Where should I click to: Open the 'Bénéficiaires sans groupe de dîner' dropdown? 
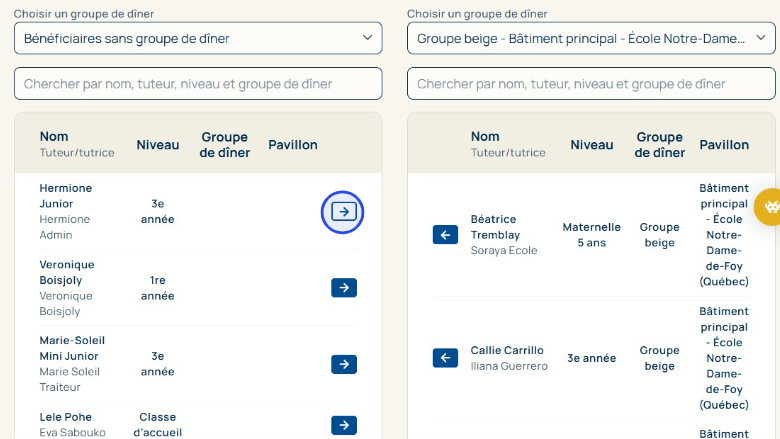point(198,39)
